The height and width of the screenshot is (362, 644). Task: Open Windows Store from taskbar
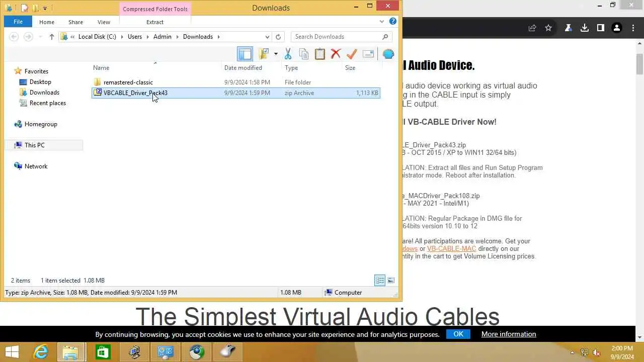click(103, 351)
